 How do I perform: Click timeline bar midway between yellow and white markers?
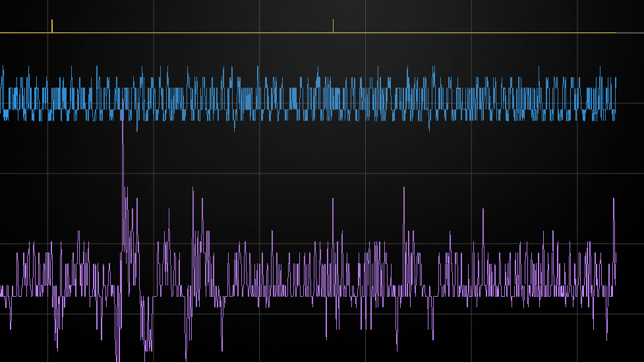192,32
